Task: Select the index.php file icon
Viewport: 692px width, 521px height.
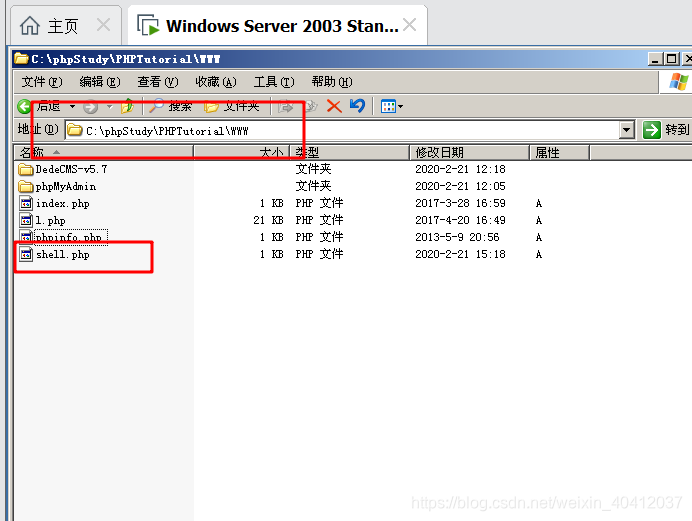Action: [26, 203]
